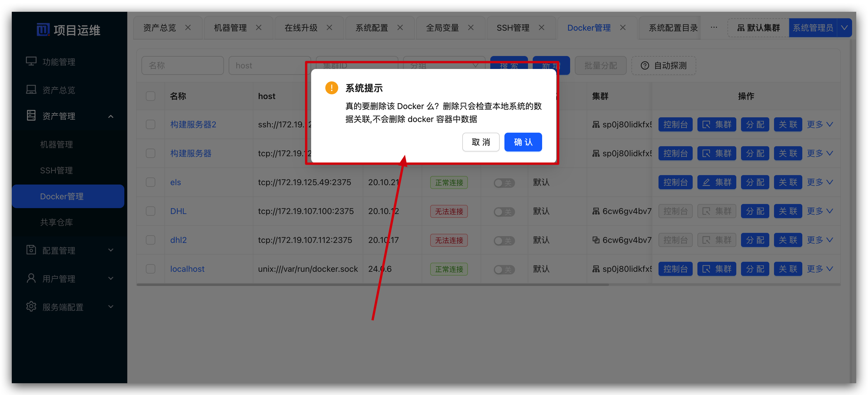
Task: Click the 功能管理 monitor icon in sidebar
Action: click(31, 61)
